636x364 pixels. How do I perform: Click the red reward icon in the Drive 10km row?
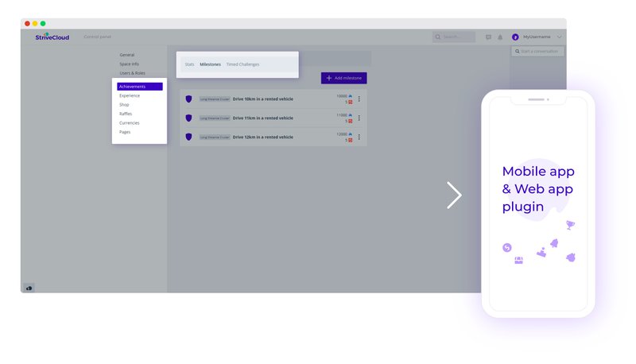click(x=351, y=103)
